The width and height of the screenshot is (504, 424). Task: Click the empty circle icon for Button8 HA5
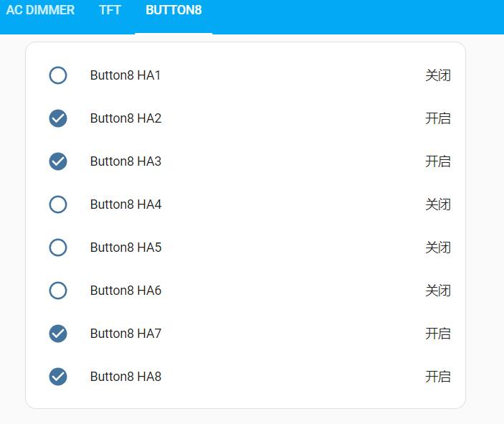(x=58, y=248)
